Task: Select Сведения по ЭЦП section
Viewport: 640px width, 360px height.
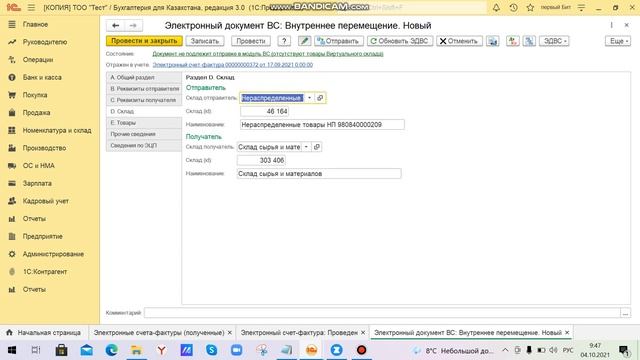Action: 144,145
